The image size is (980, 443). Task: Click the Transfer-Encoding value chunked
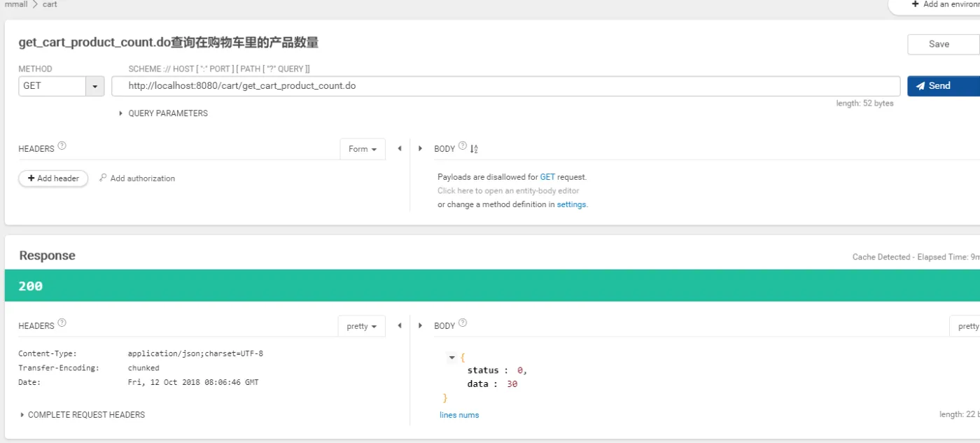click(143, 367)
